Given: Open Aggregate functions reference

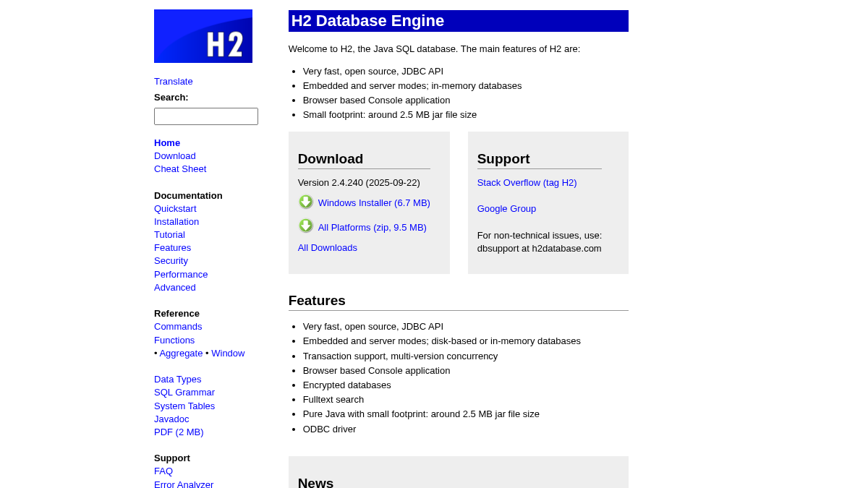Looking at the screenshot, I should pyautogui.click(x=181, y=354).
